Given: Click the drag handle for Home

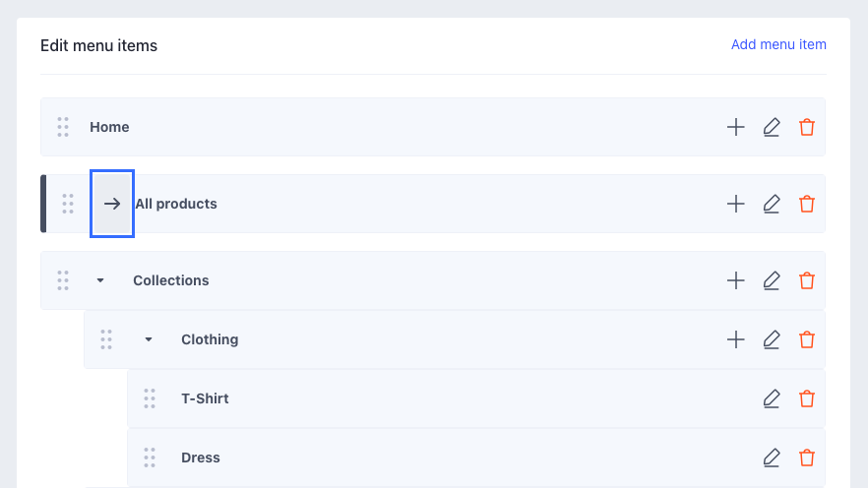Looking at the screenshot, I should [x=63, y=127].
